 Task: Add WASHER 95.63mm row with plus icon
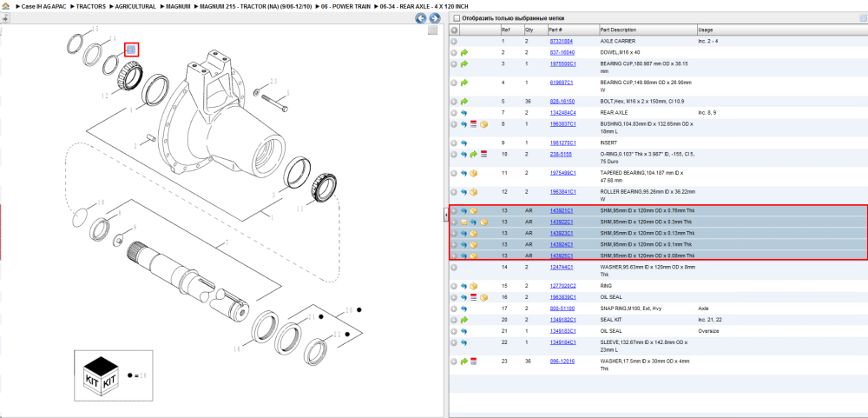(x=454, y=267)
